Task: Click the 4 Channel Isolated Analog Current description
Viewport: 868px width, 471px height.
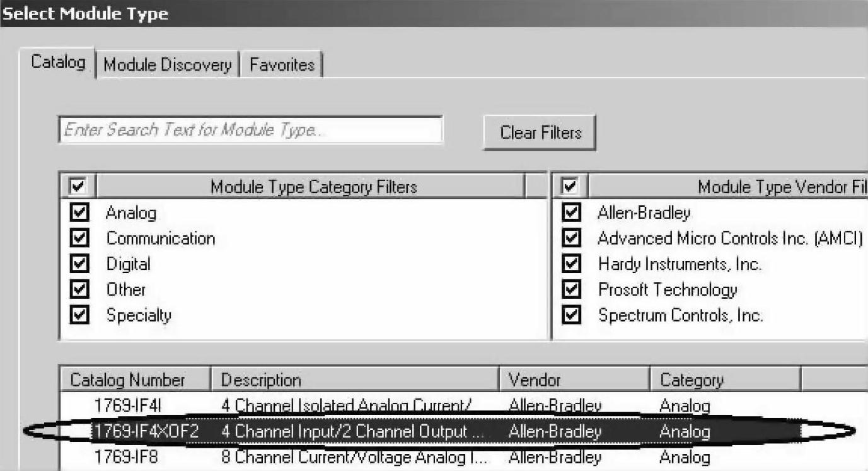Action: pos(346,406)
